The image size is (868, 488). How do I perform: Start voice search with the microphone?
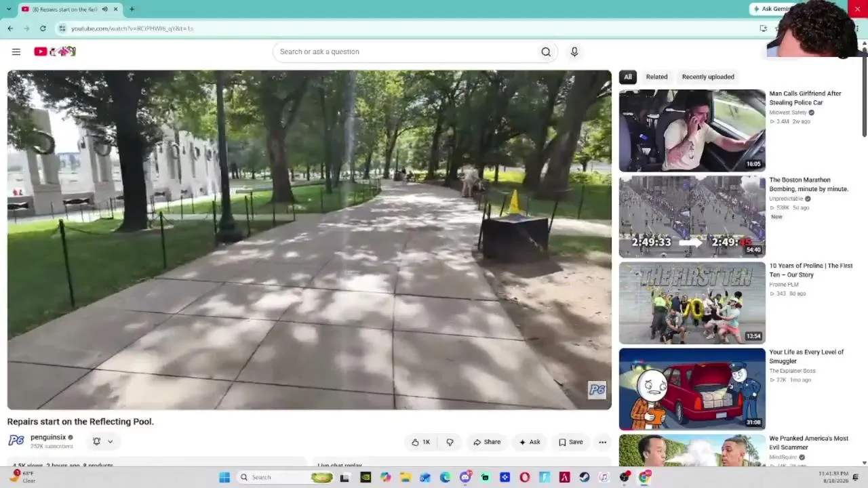[574, 52]
